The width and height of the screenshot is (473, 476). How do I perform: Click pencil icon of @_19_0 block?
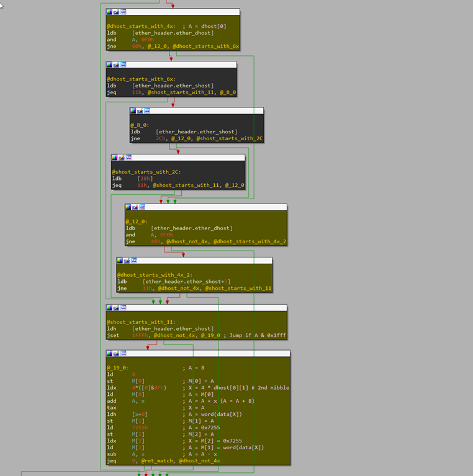coord(116,353)
